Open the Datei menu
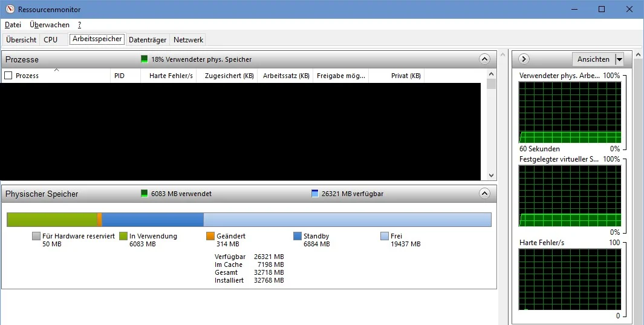The image size is (644, 325). pyautogui.click(x=13, y=25)
